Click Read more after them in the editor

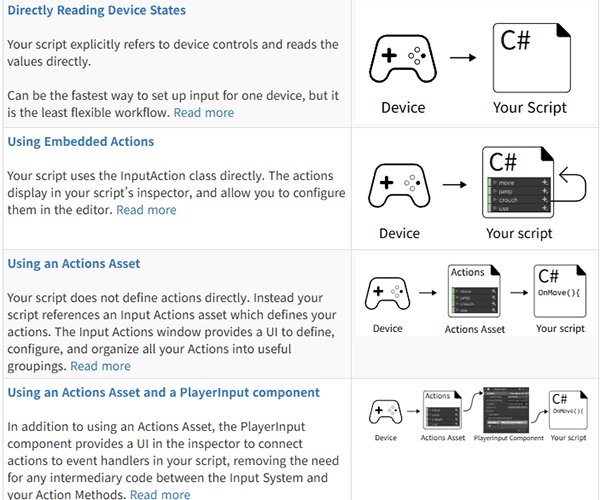click(146, 210)
